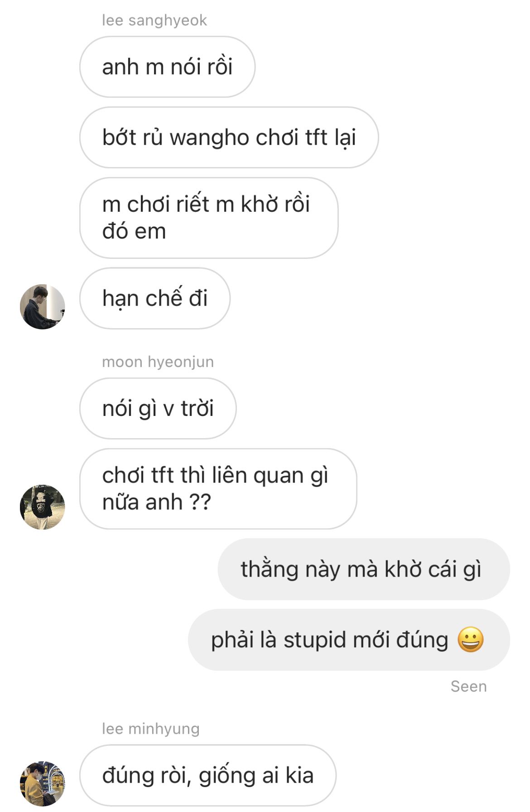The image size is (530, 812).
Task: Select the "bớt rủ wangho chơi tft lại" message
Action: [229, 137]
